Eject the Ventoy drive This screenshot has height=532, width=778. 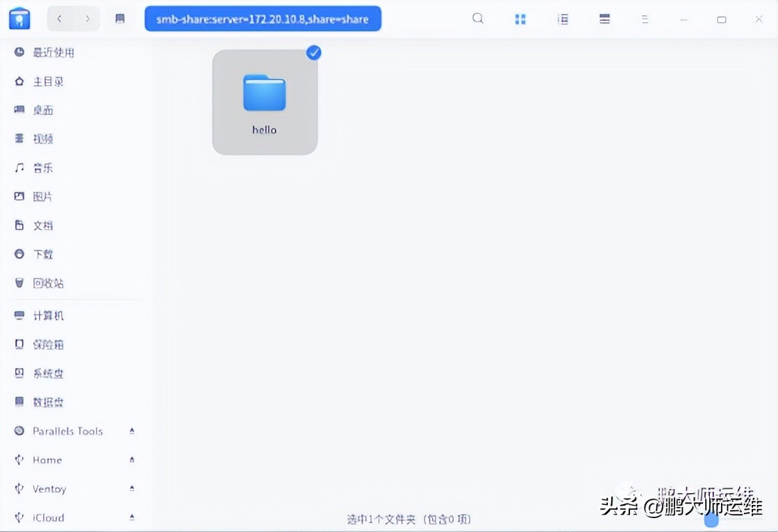pos(131,488)
